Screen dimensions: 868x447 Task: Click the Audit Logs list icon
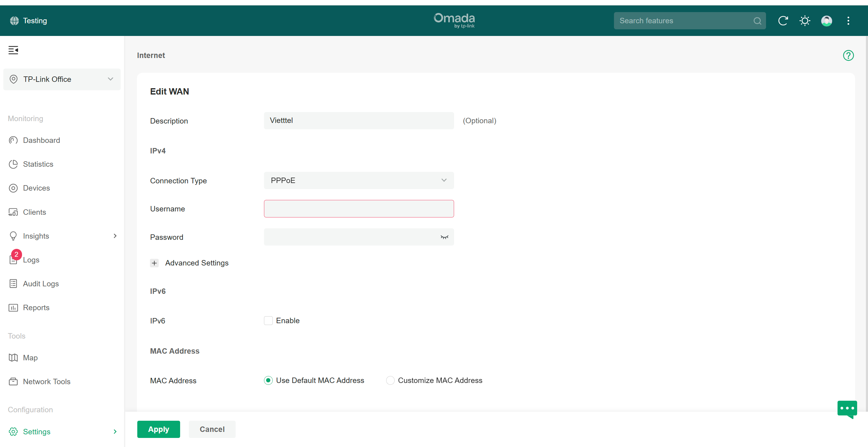point(13,284)
